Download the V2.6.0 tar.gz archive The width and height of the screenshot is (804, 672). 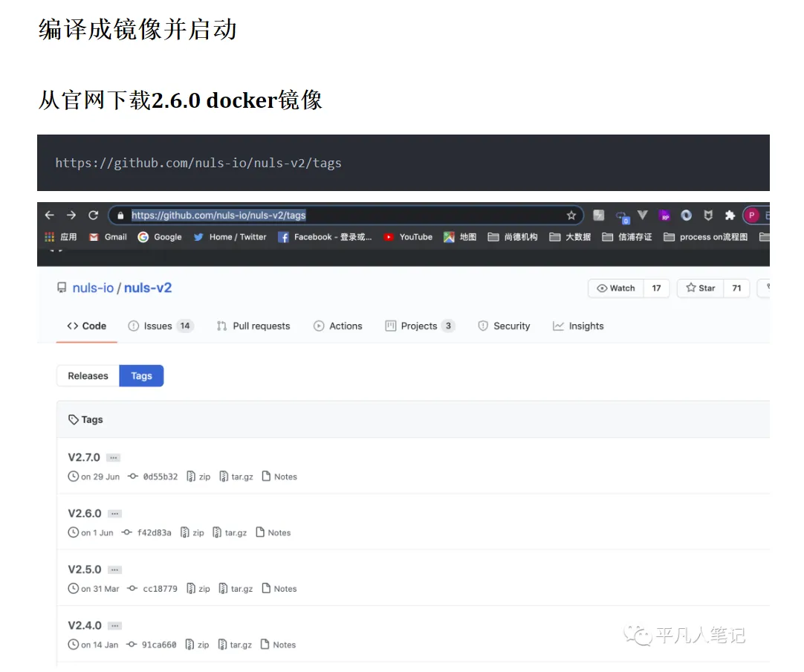(230, 532)
